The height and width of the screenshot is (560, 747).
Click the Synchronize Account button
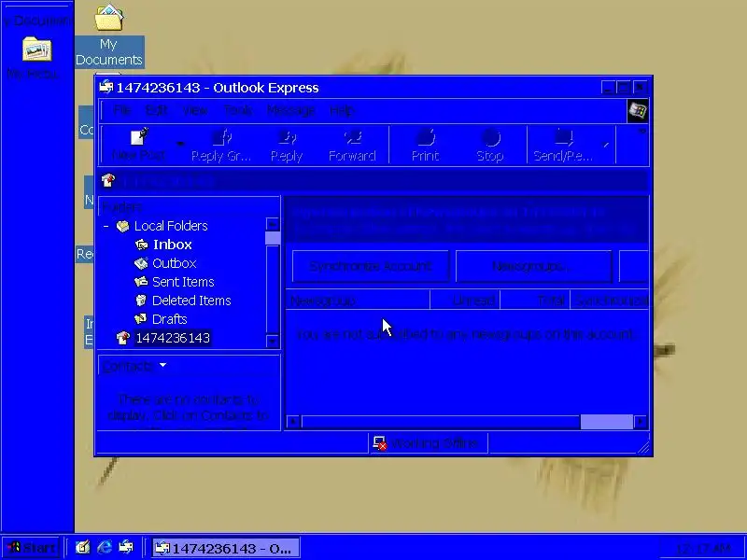(x=370, y=266)
